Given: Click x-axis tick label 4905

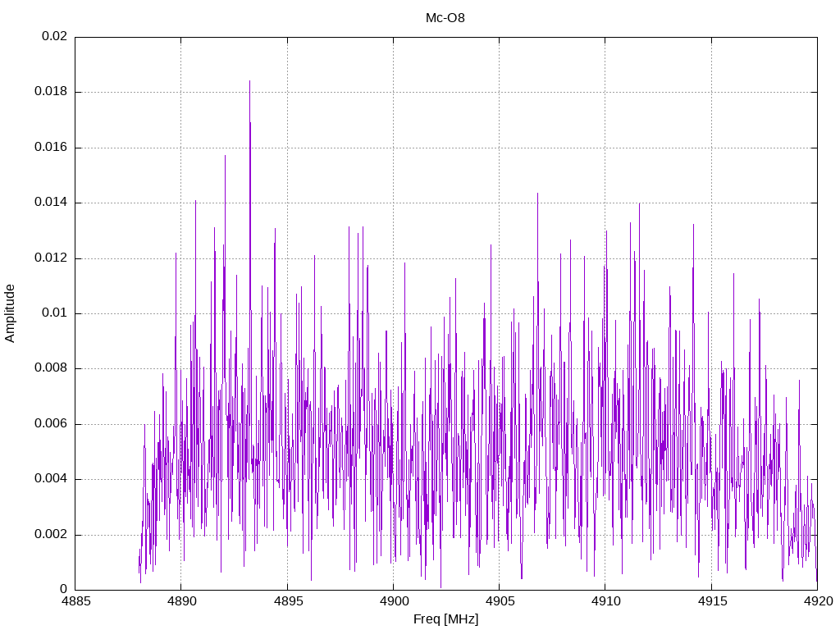Looking at the screenshot, I should coord(500,601).
